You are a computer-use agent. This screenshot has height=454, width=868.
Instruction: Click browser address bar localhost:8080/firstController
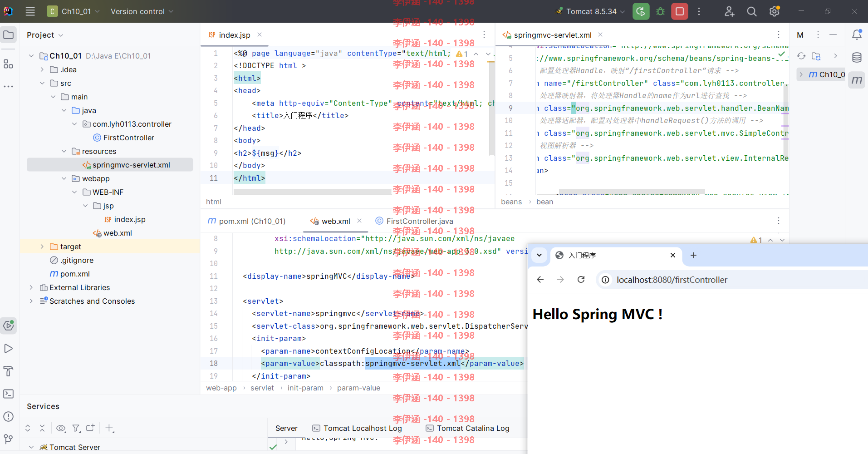672,280
